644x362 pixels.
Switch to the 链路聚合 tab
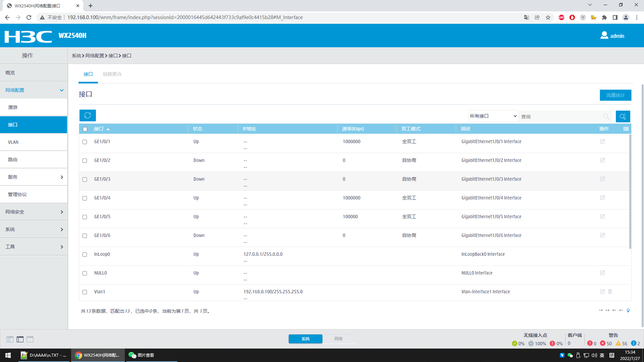click(112, 74)
